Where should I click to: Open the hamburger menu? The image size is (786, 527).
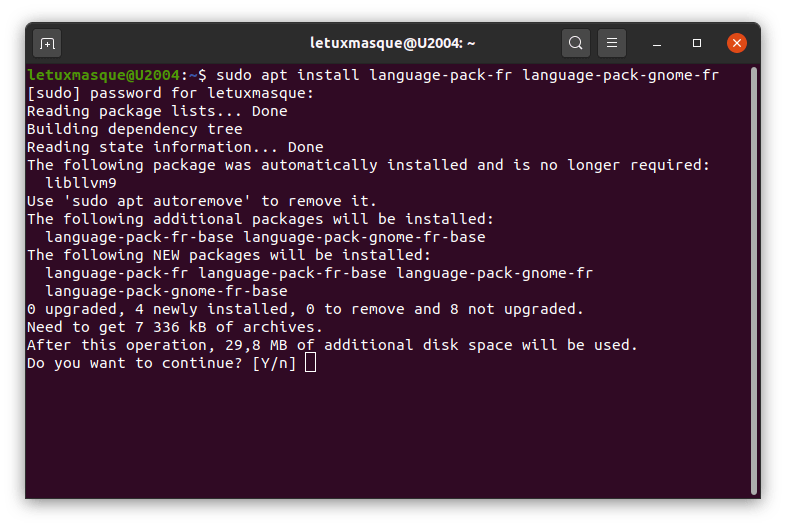point(612,43)
